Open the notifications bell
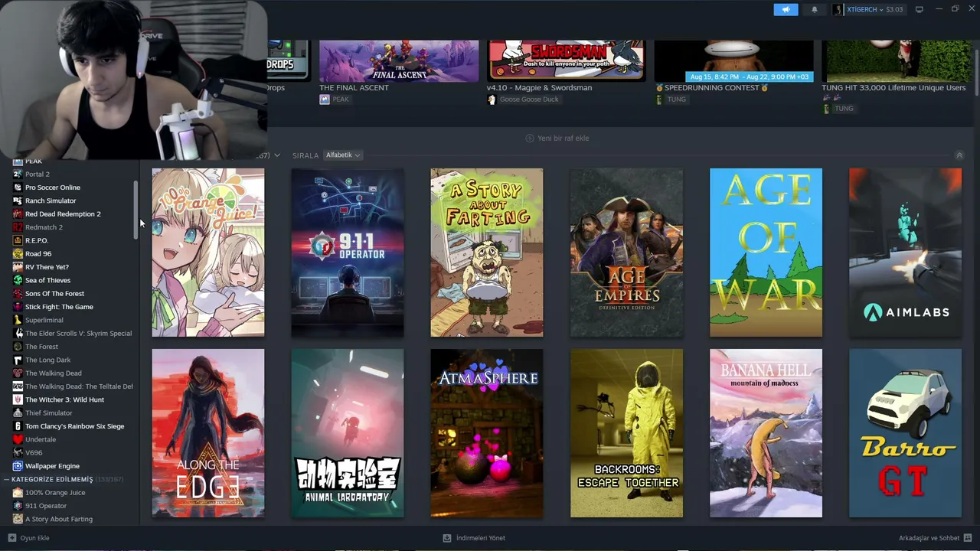The width and height of the screenshot is (980, 551). pyautogui.click(x=815, y=10)
